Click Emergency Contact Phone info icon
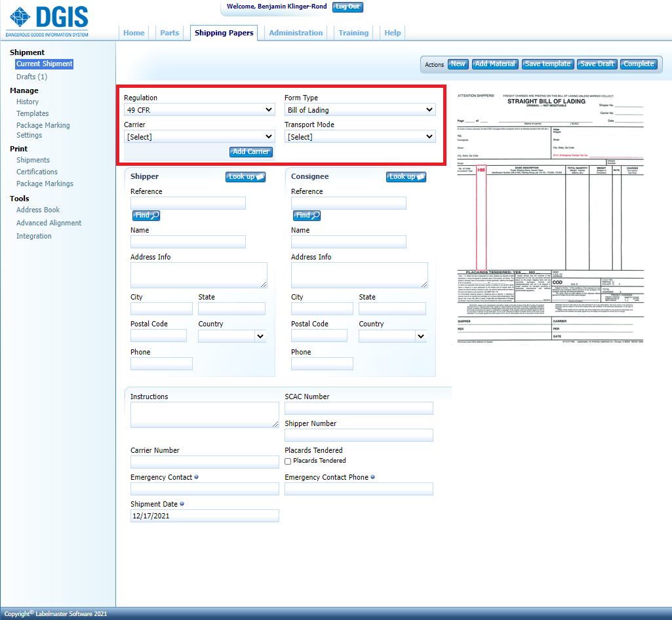Screen dimensions: 672x620 point(372,477)
